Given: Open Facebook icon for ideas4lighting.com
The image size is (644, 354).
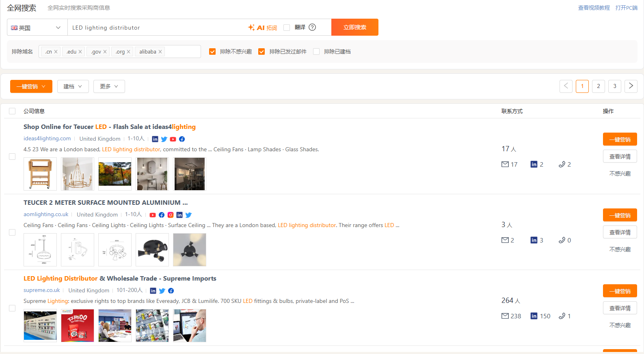Looking at the screenshot, I should coord(182,139).
